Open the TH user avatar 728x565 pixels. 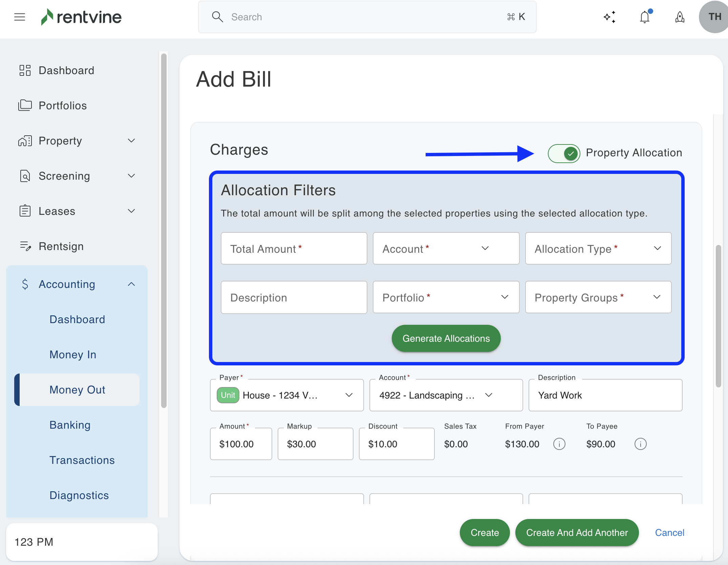click(x=714, y=17)
